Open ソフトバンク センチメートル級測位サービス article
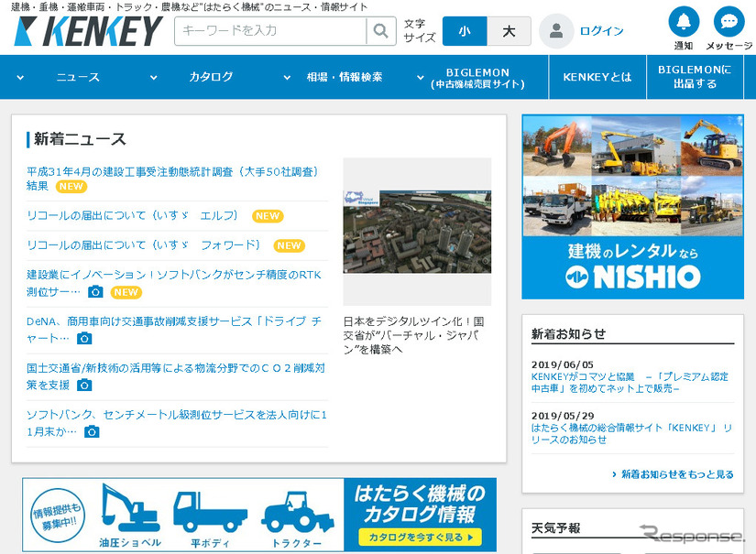Viewport: 756px width, 554px height. click(177, 423)
